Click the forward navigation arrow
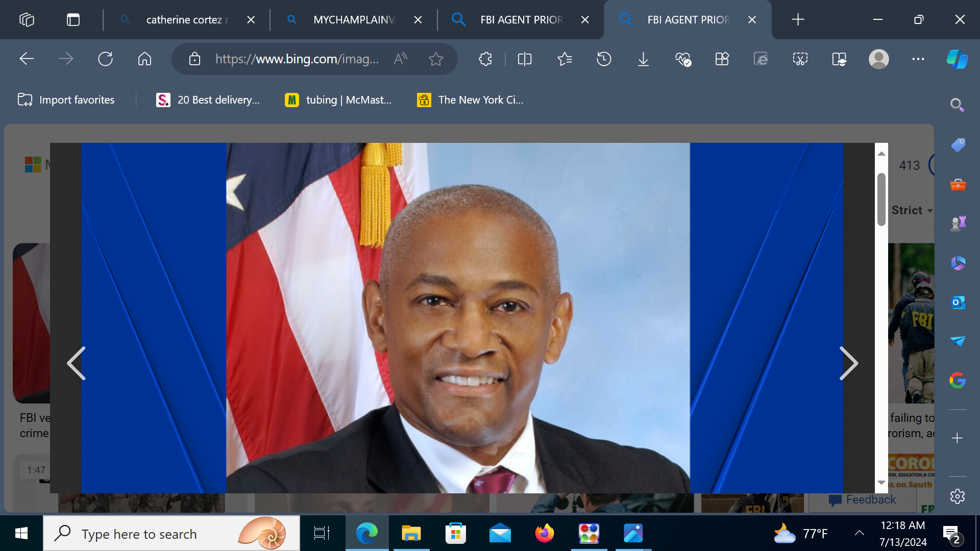 coord(66,59)
